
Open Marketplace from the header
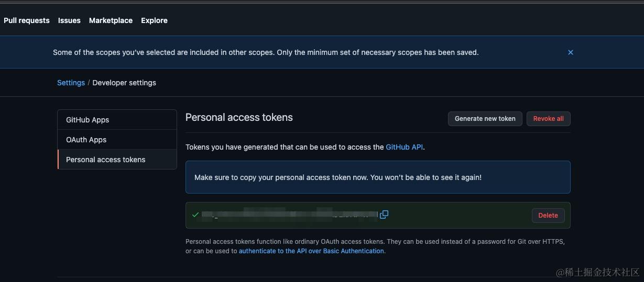[x=111, y=20]
